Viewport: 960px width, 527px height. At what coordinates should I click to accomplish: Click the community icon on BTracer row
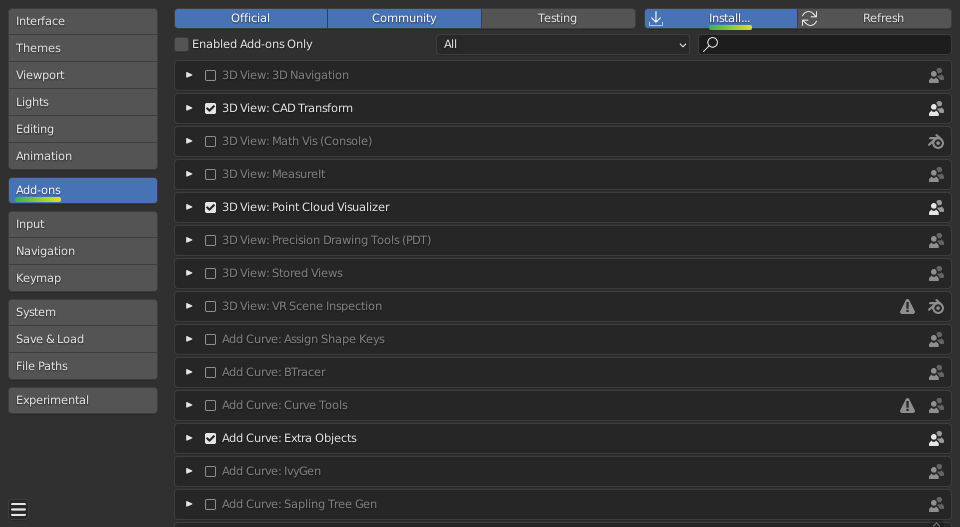[x=936, y=373]
